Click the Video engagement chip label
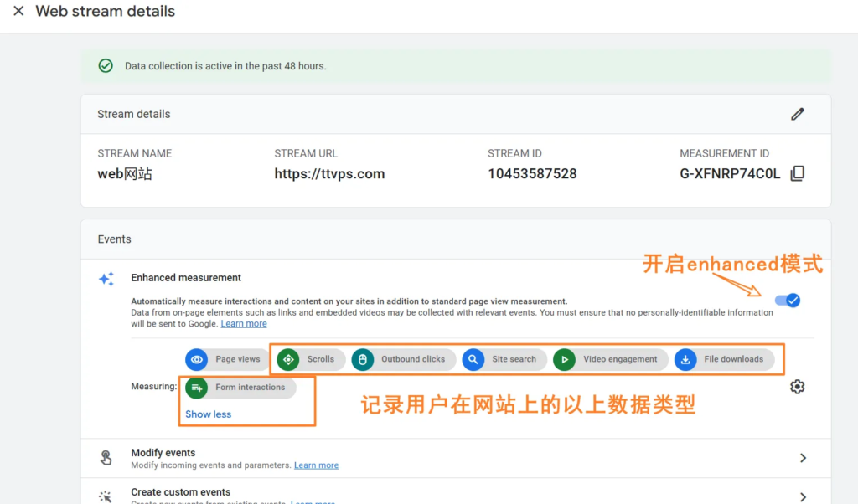Image resolution: width=858 pixels, height=504 pixels. (x=620, y=359)
